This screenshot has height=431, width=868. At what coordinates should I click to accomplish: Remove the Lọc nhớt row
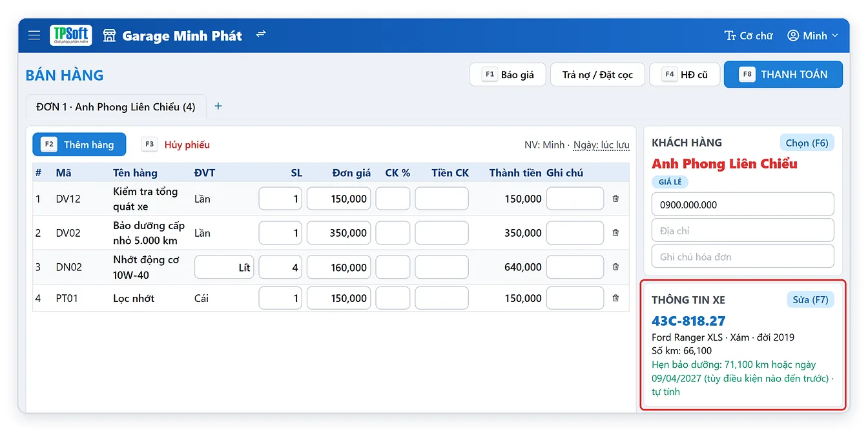tap(615, 298)
